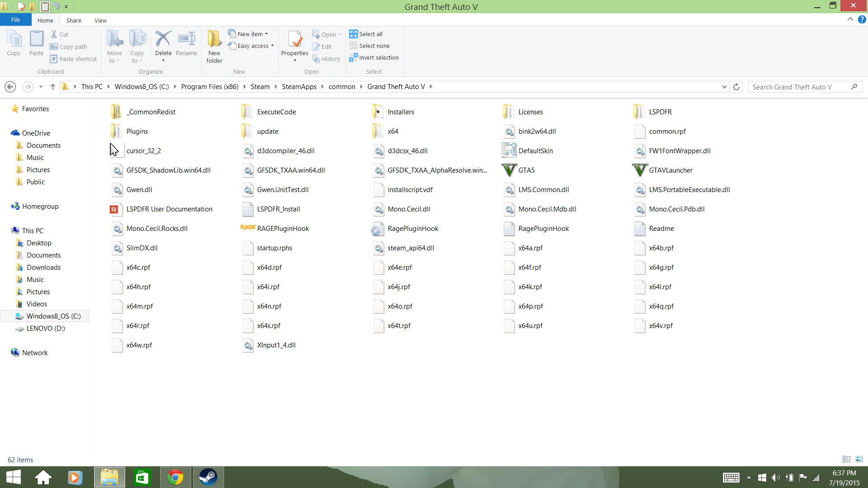Switch to large icons view toggle

[x=859, y=460]
